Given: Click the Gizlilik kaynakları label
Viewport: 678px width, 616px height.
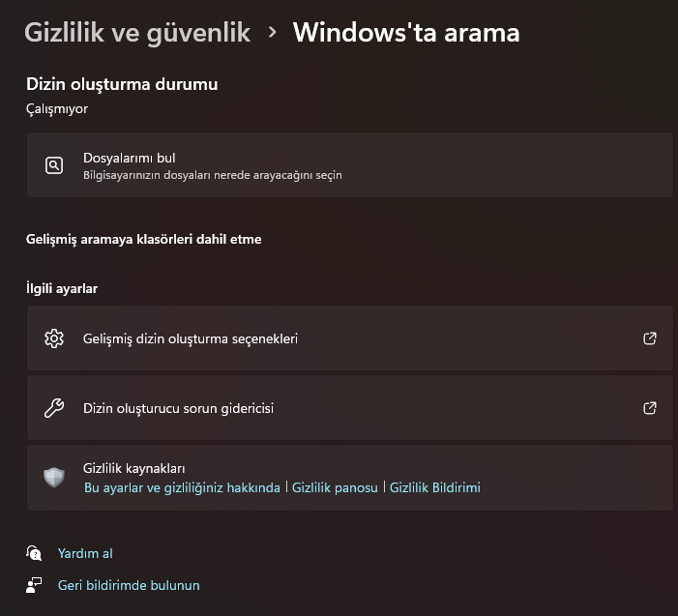Looking at the screenshot, I should click(x=133, y=468).
